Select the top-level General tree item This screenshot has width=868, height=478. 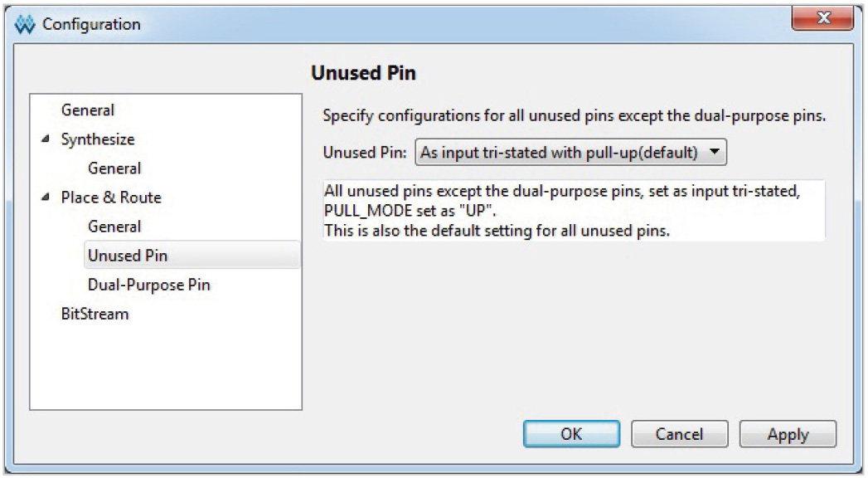pos(88,110)
